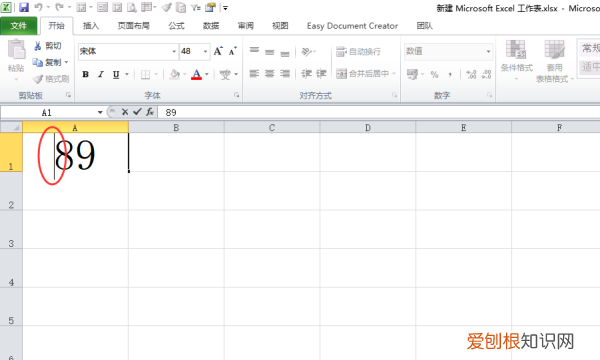This screenshot has width=600, height=360.
Task: Open 条件格式 conditional formatting
Action: click(x=517, y=60)
